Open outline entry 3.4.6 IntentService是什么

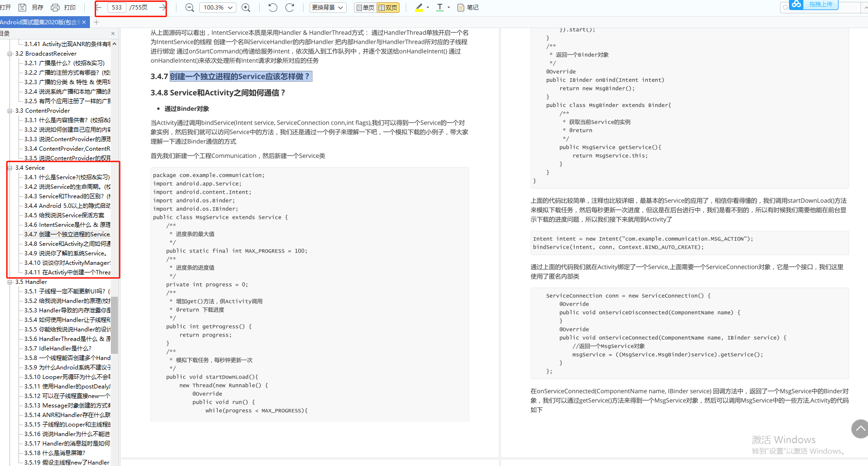pyautogui.click(x=67, y=225)
